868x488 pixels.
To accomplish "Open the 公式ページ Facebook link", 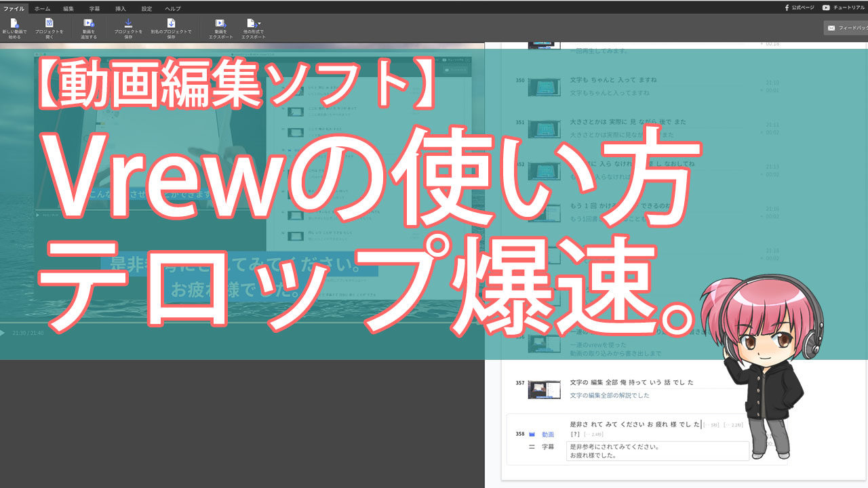I will coord(799,7).
